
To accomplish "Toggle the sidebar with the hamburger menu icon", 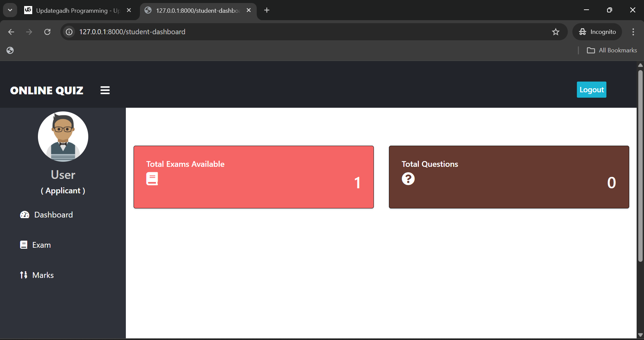I will [105, 90].
